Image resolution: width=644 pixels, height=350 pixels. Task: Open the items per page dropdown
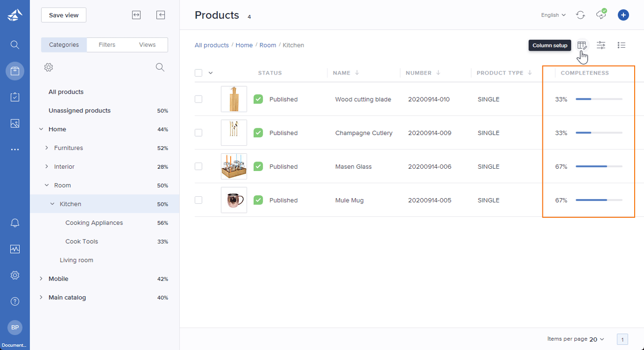596,339
